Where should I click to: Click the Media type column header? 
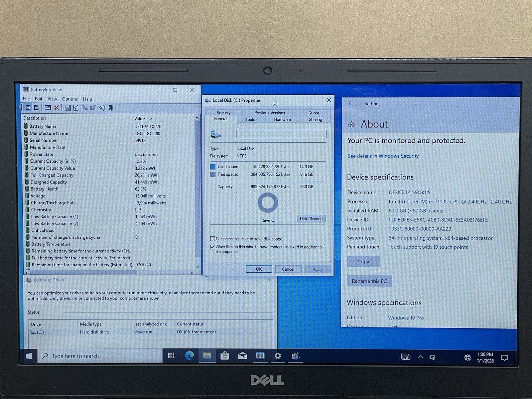(x=91, y=324)
